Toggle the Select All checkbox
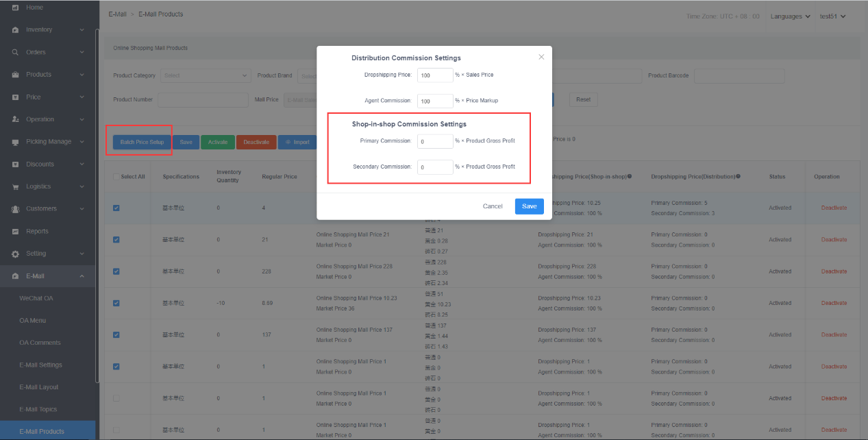This screenshot has height=440, width=868. [x=116, y=177]
